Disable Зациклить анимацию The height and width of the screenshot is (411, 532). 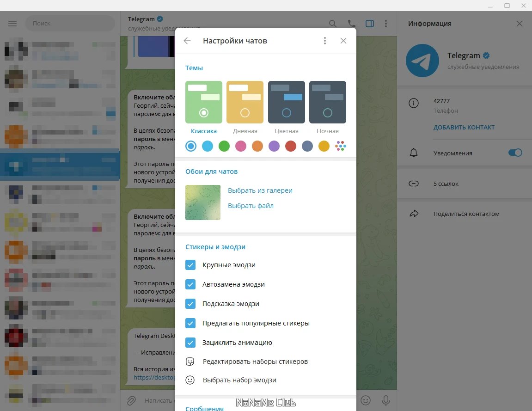tap(190, 342)
